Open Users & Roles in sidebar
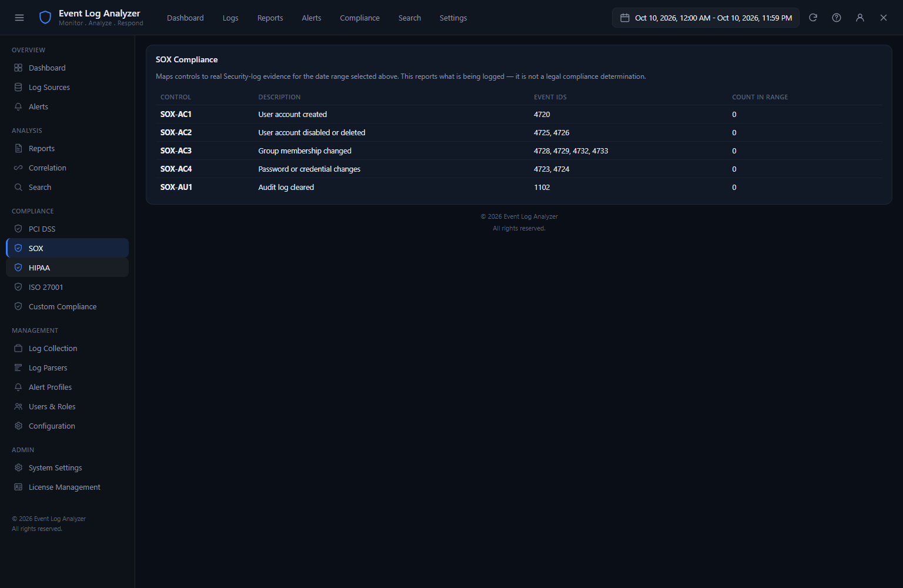Screen dimensions: 903x588 pos(67,406)
